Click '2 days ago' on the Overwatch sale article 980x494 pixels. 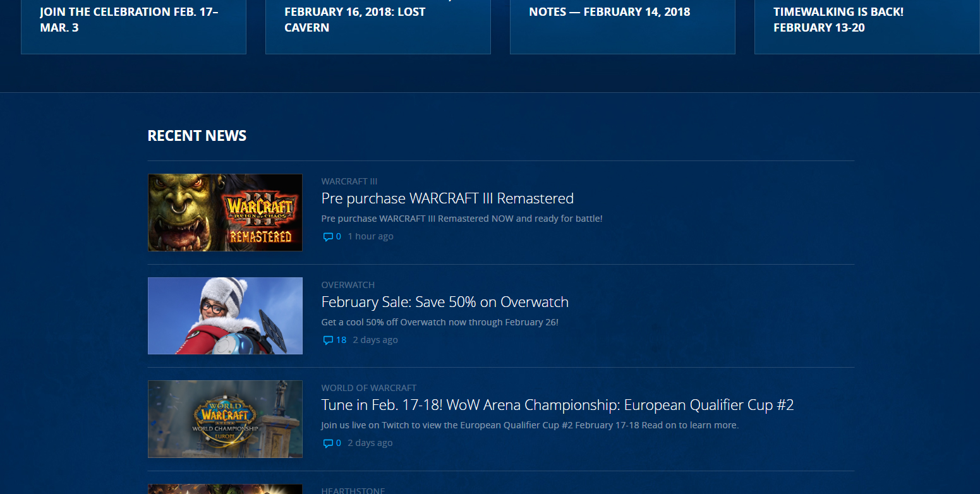click(375, 340)
